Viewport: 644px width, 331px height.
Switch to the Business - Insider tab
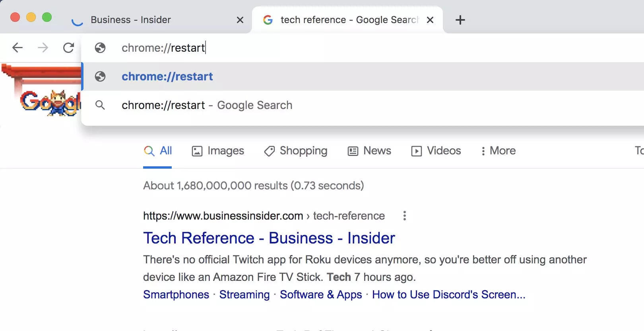click(131, 20)
